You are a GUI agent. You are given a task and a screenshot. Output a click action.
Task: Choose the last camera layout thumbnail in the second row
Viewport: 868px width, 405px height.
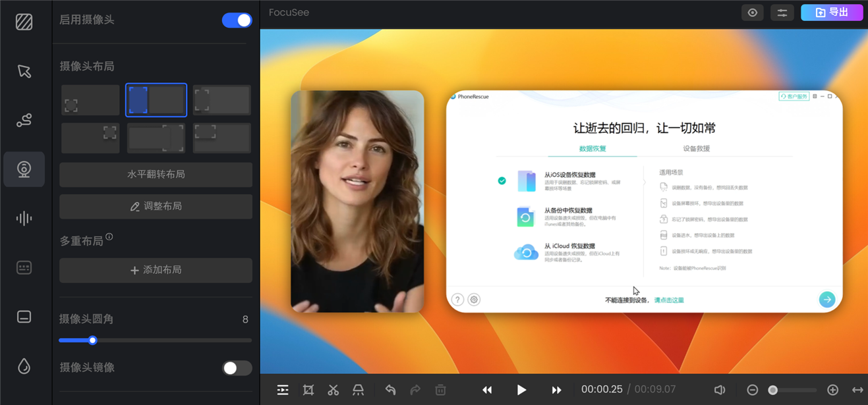pyautogui.click(x=222, y=138)
